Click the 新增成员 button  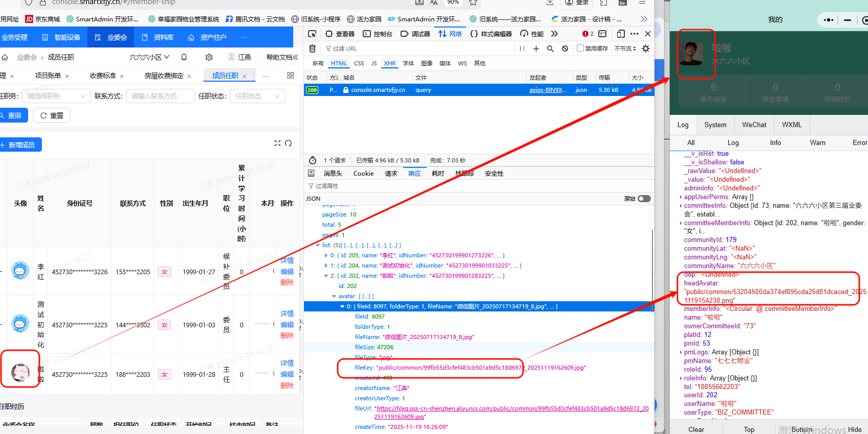[x=21, y=145]
